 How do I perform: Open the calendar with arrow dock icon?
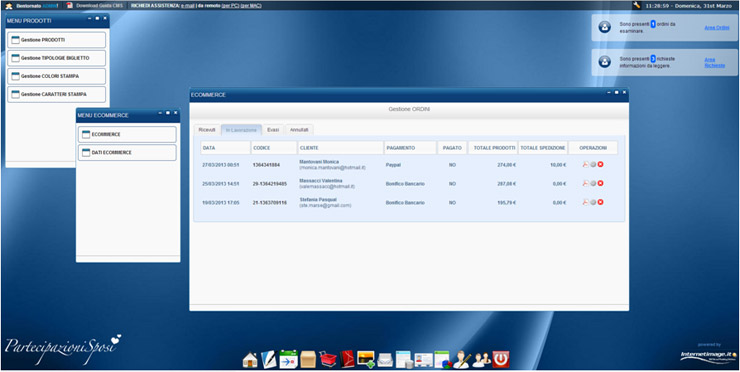(x=288, y=359)
